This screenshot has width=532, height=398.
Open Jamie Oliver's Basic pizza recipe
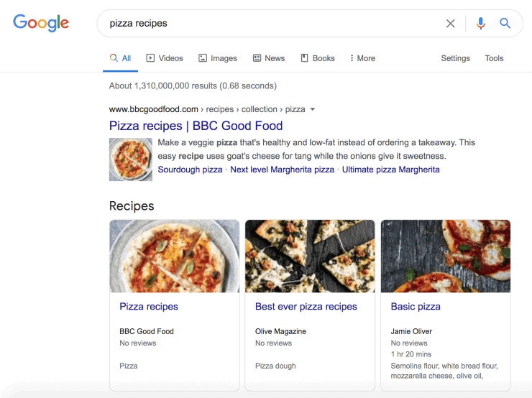coord(416,307)
